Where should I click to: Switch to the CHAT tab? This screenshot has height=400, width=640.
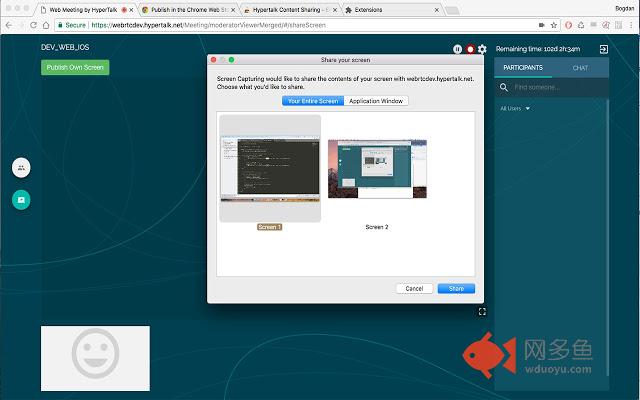tap(580, 68)
